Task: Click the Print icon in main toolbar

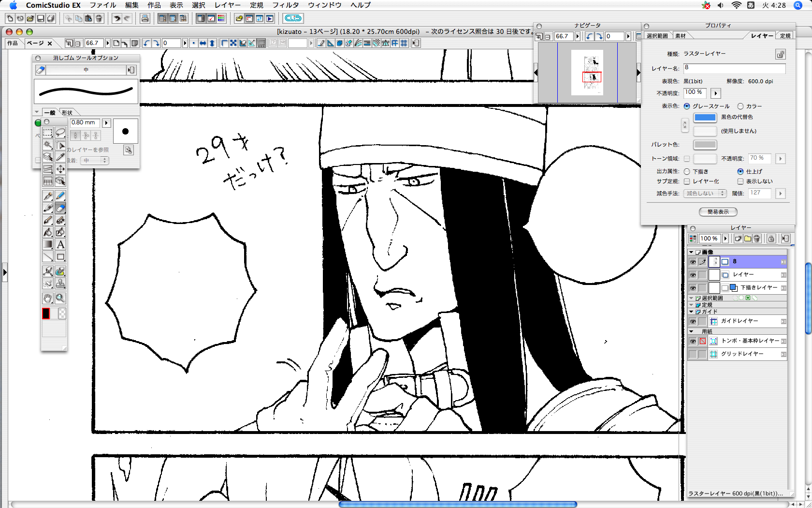Action: pyautogui.click(x=145, y=18)
